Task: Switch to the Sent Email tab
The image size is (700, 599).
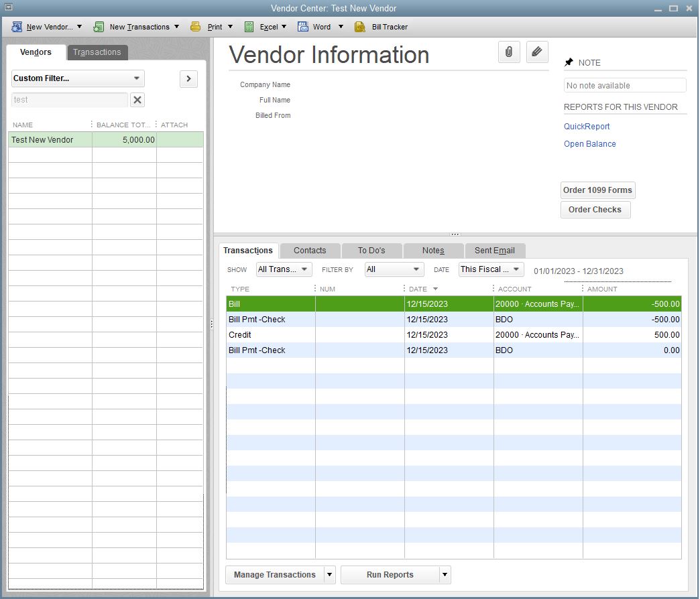Action: click(x=495, y=251)
